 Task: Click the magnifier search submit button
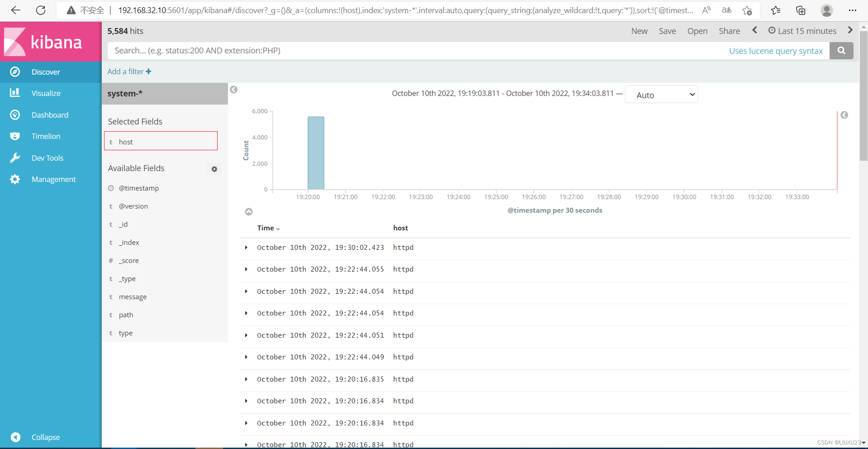(x=841, y=51)
